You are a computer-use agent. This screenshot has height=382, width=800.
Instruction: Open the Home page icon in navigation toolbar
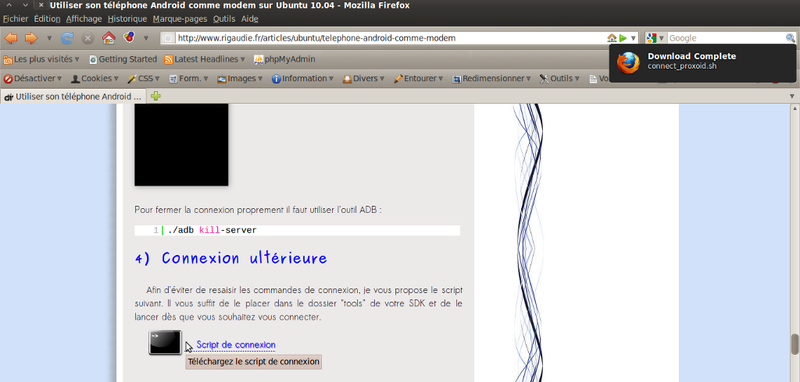108,38
